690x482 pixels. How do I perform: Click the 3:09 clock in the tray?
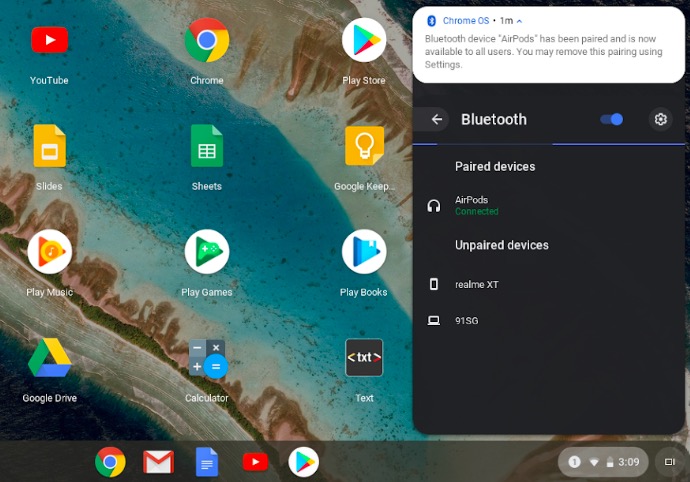(628, 462)
